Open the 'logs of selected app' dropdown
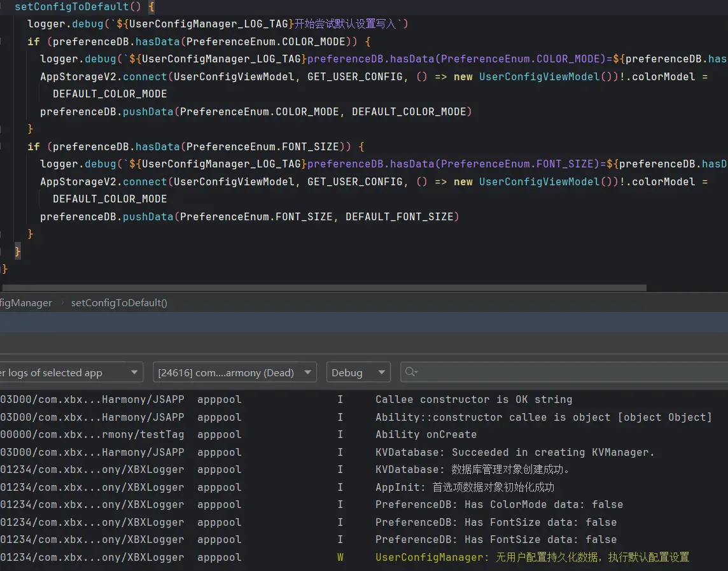Screen dimensions: 728x571 [x=70, y=372]
